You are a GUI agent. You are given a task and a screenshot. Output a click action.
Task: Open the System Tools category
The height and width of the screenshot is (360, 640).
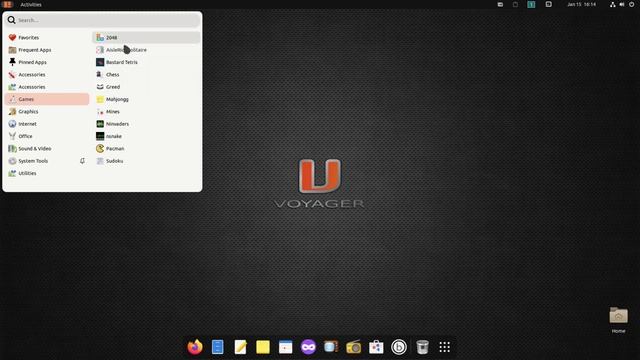click(x=47, y=161)
